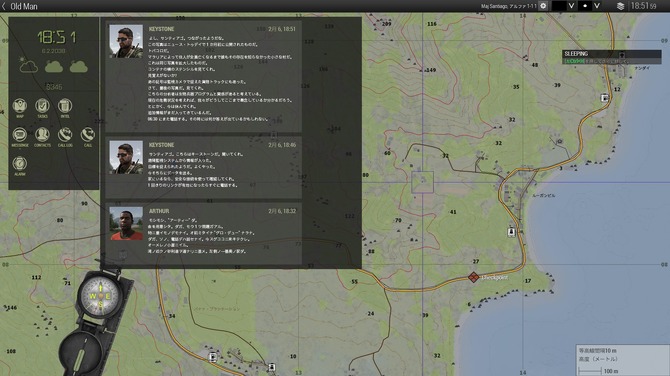Click the last cloudy weather forecast icon
Screen dimensions: 670x376
pos(79,67)
